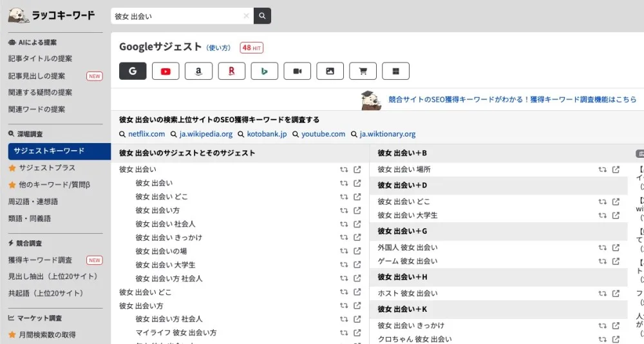644x344 pixels.
Task: Click the re-search icon for ホスト 彼女 出会い
Action: [603, 294]
